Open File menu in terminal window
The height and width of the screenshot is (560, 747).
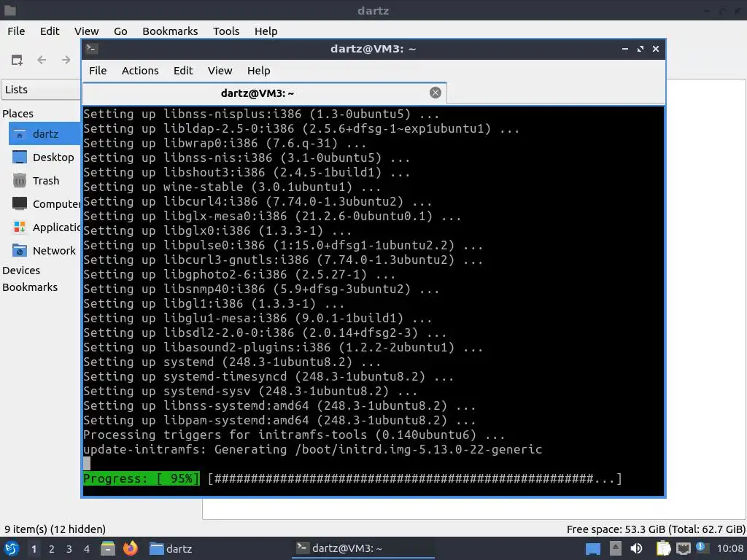98,71
